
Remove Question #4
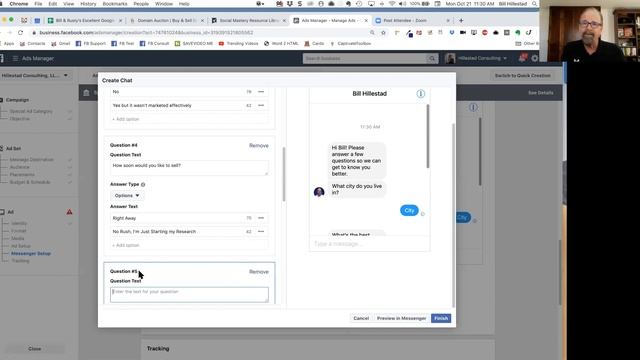[259, 146]
